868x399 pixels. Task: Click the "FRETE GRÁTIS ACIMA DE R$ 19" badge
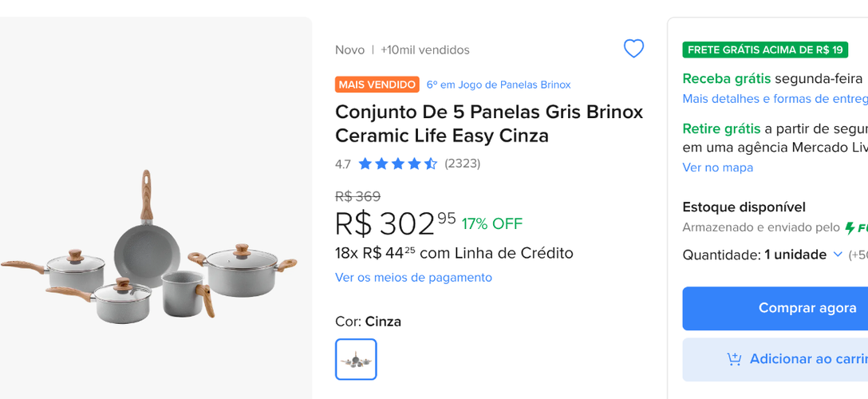765,49
